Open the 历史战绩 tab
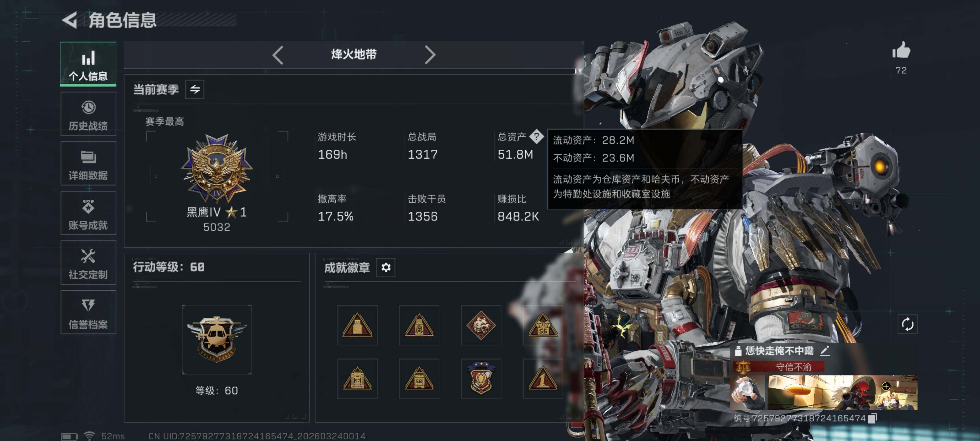 pos(88,114)
